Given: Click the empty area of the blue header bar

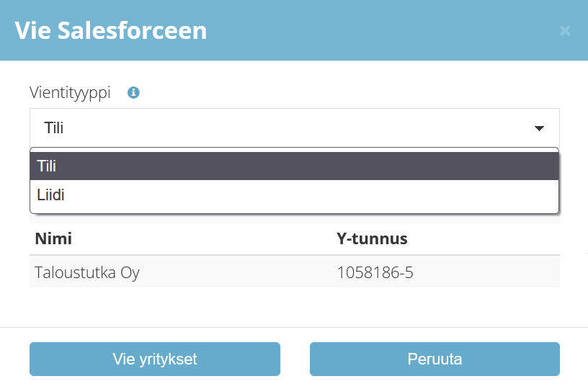Looking at the screenshot, I should coord(375,30).
